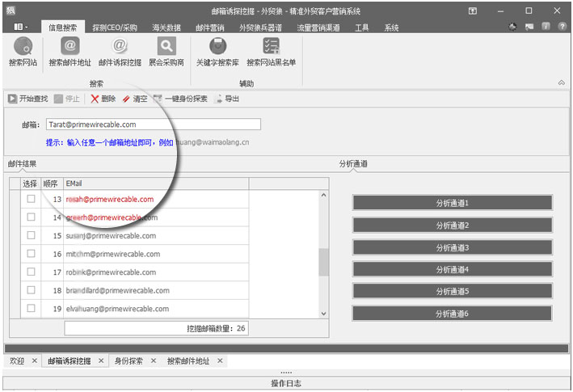Open the 搜索邮件地址 tool
The width and height of the screenshot is (573, 392).
tap(70, 48)
